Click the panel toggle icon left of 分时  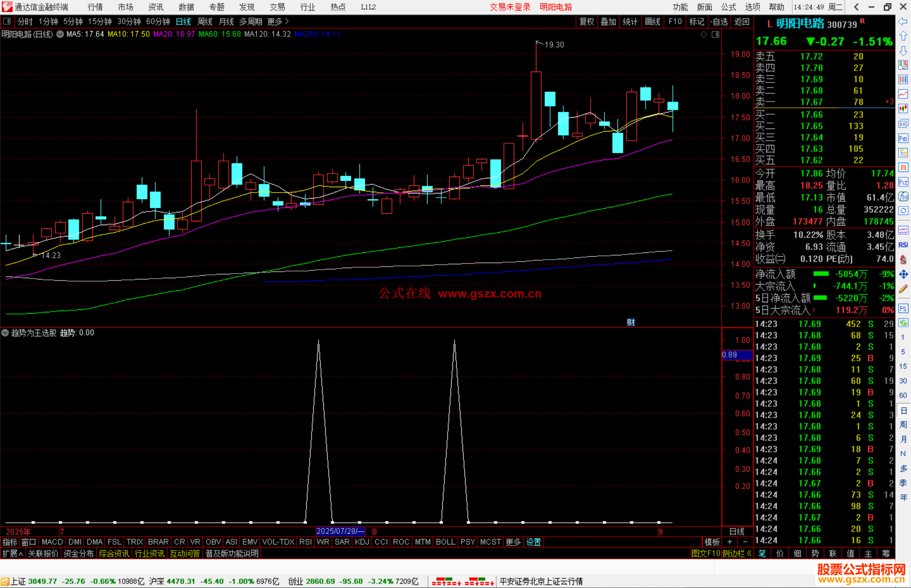tap(7, 21)
